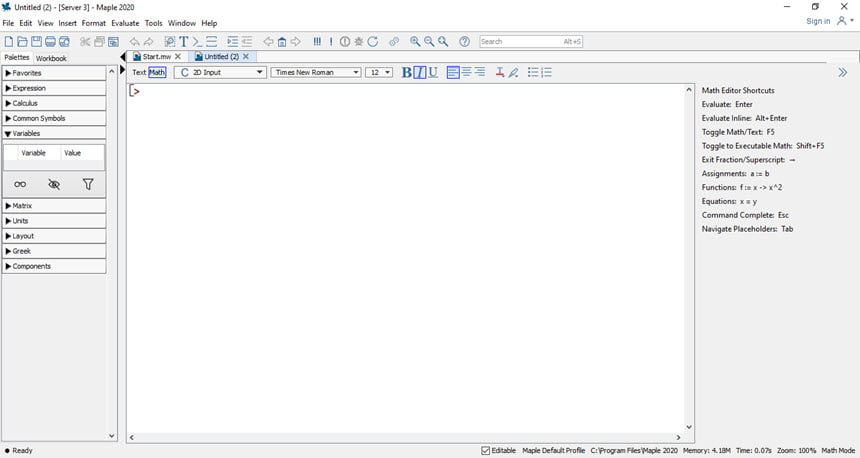Open the user account icon menu
The width and height of the screenshot is (860, 458).
pos(845,21)
